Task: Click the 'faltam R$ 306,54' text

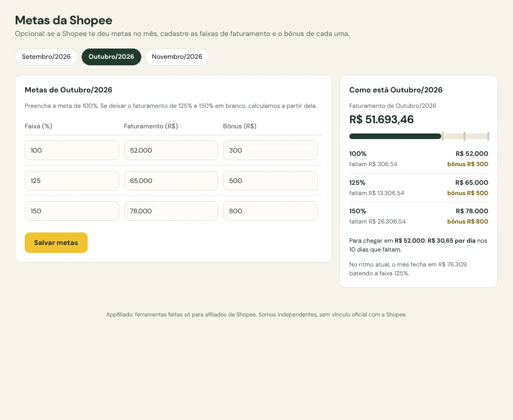Action: coord(373,164)
